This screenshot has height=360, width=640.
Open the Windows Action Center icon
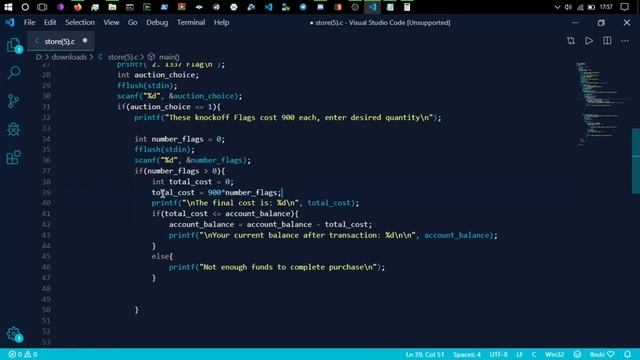pyautogui.click(x=624, y=7)
